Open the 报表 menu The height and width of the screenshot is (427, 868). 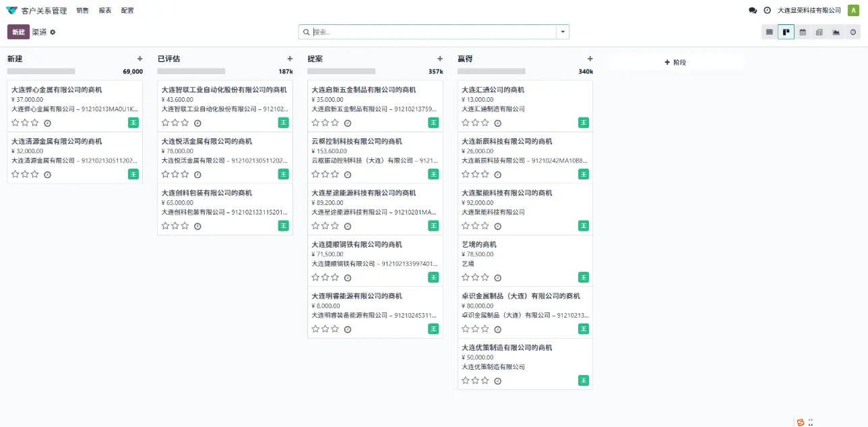pos(105,11)
